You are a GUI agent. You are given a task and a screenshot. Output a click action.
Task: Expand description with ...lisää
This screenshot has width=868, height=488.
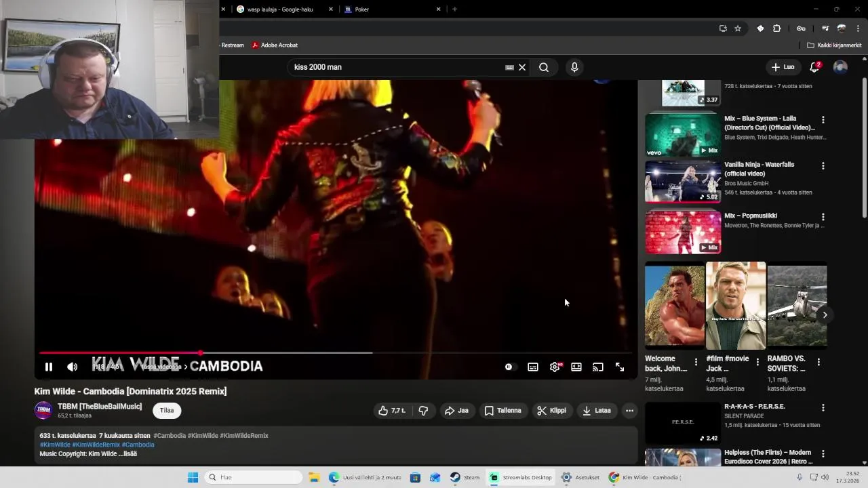pos(129,453)
